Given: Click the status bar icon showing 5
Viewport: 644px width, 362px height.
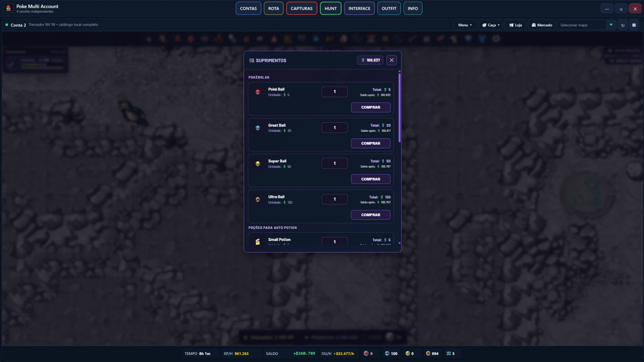Looking at the screenshot, I should 449,353.
